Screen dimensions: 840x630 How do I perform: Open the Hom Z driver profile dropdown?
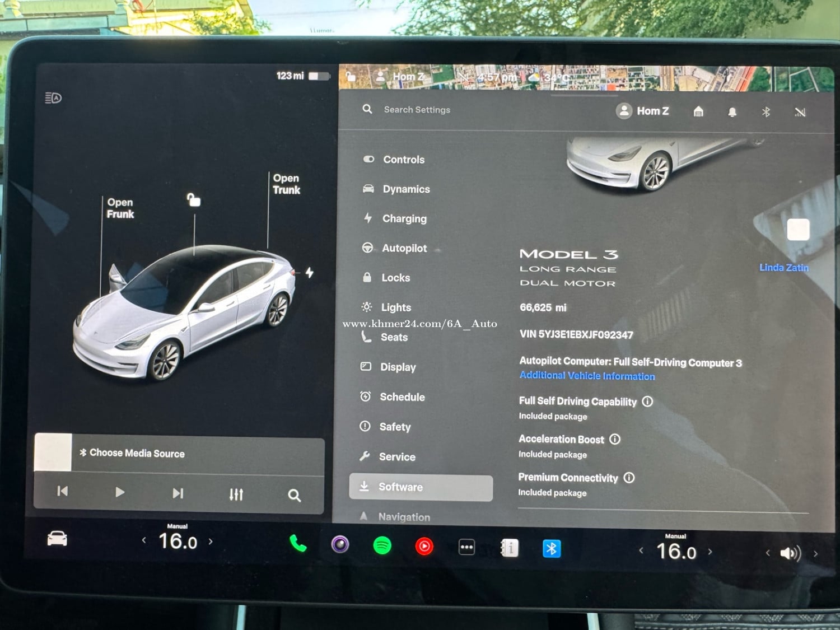tap(643, 111)
